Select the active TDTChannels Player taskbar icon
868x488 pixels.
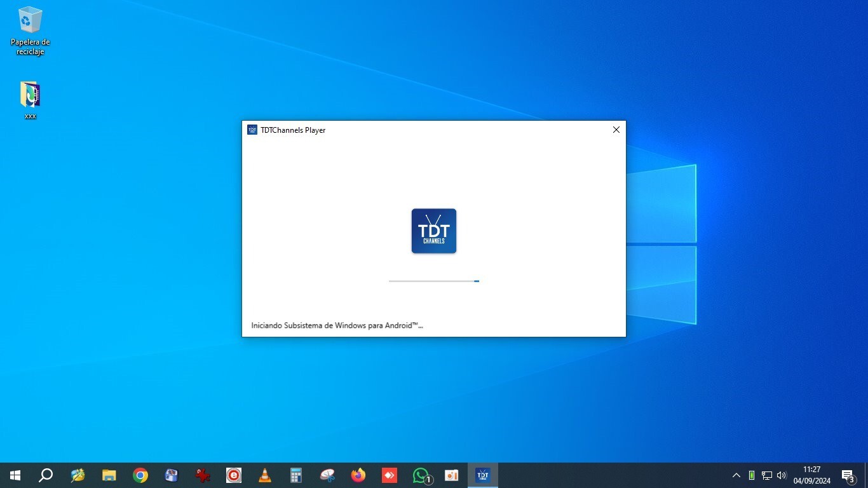coord(482,475)
